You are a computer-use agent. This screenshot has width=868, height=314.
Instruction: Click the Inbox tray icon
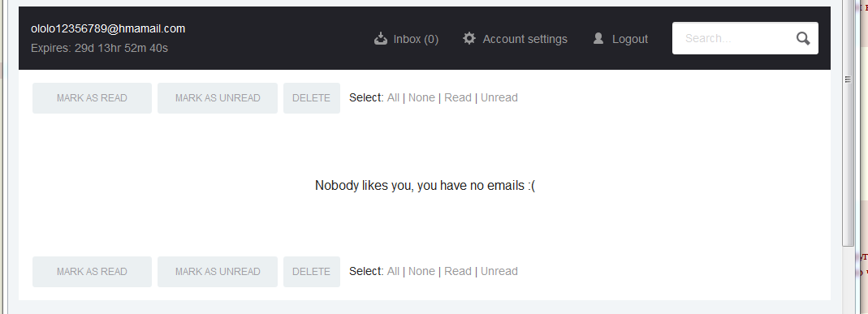point(380,38)
